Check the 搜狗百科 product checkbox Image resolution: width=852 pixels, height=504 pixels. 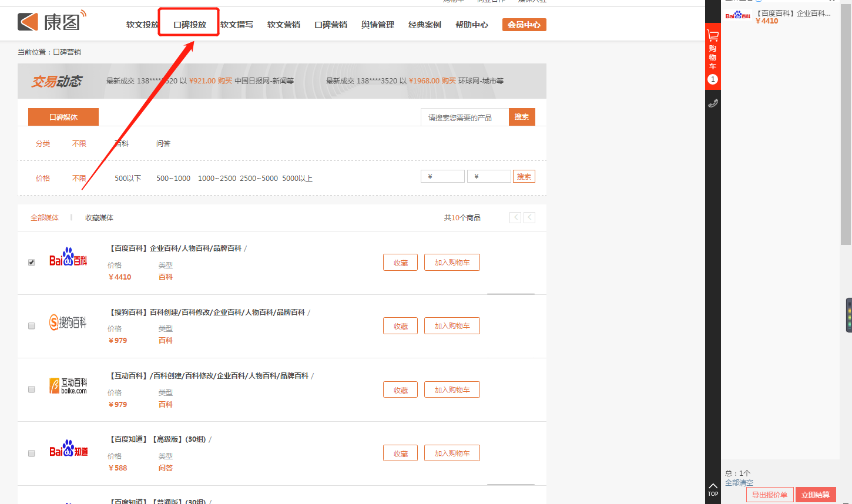coord(32,325)
